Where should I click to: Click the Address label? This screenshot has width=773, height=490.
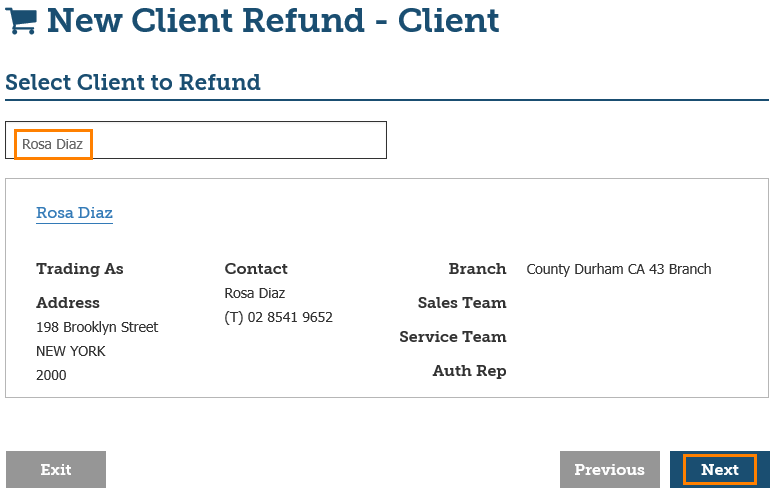point(68,303)
